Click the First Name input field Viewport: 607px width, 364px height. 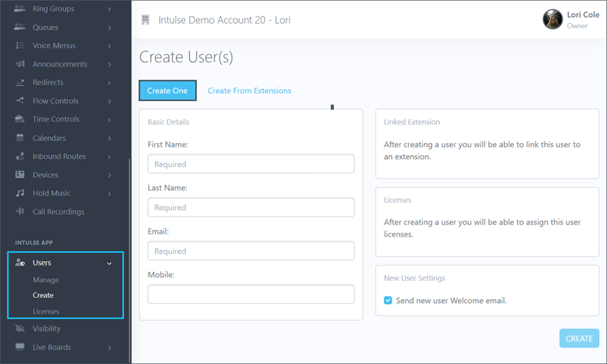(x=250, y=164)
